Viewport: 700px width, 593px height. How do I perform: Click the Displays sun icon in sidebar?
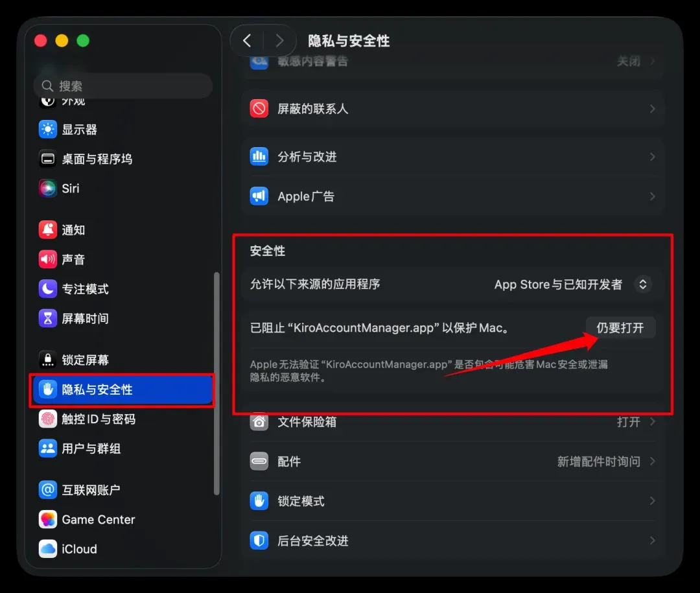(x=48, y=130)
